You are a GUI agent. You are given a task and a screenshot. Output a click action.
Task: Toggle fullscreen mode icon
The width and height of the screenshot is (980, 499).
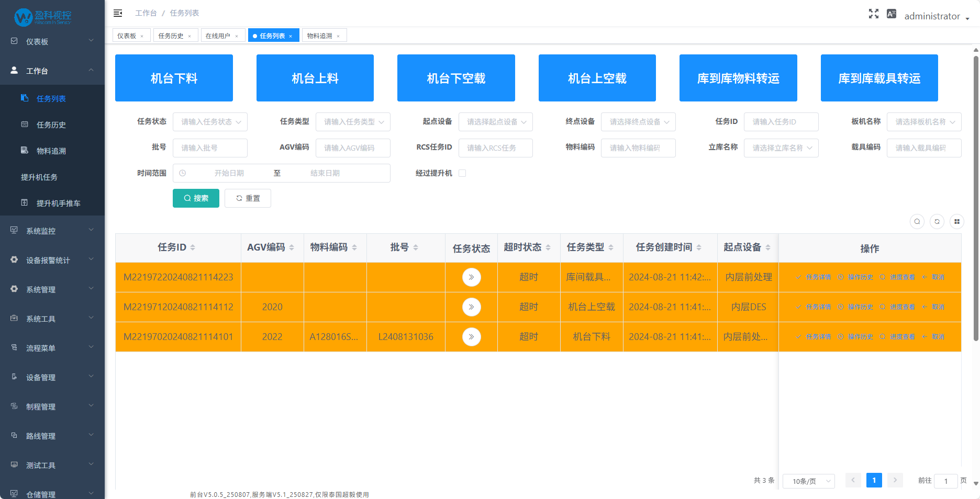(874, 14)
